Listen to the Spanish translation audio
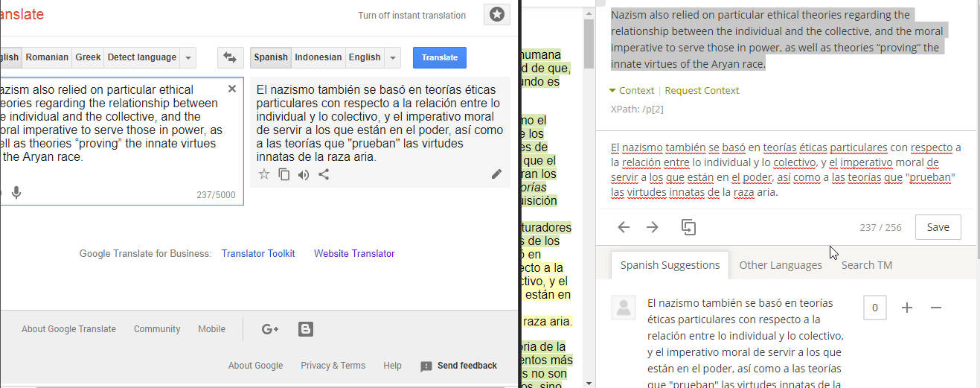Viewport: 980px width, 388px height. point(304,174)
